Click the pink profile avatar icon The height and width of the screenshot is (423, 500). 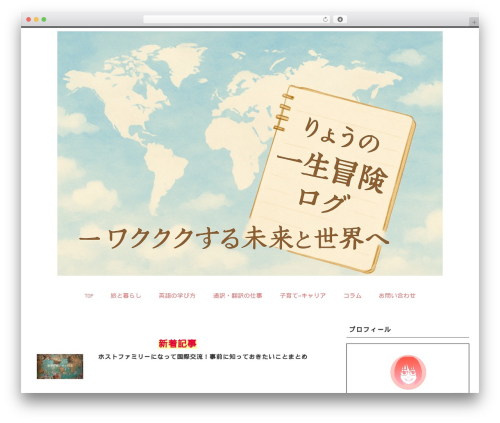(408, 372)
